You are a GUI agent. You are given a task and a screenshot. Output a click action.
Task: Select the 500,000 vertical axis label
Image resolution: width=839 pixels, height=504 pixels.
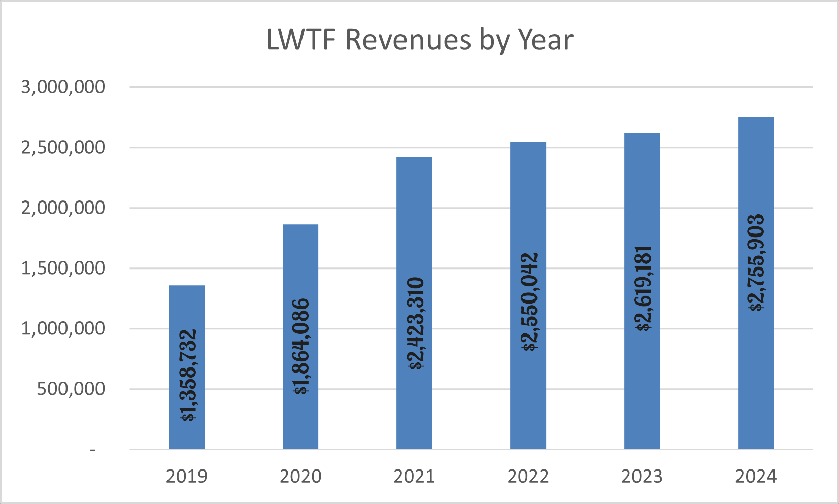tap(71, 389)
